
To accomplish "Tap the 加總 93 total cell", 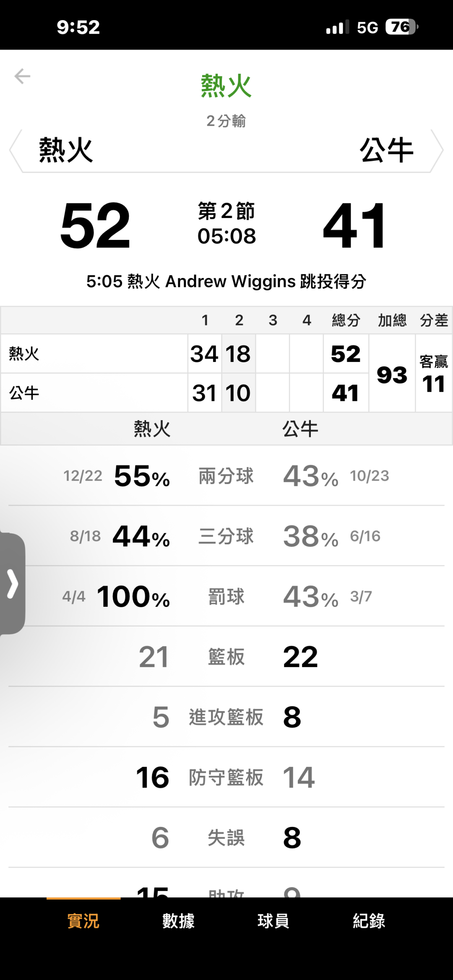I will click(x=392, y=374).
